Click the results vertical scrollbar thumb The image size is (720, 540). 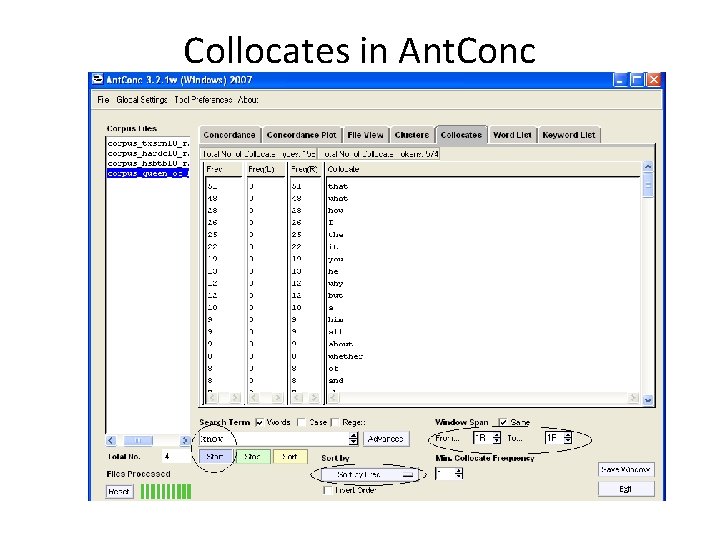click(648, 187)
